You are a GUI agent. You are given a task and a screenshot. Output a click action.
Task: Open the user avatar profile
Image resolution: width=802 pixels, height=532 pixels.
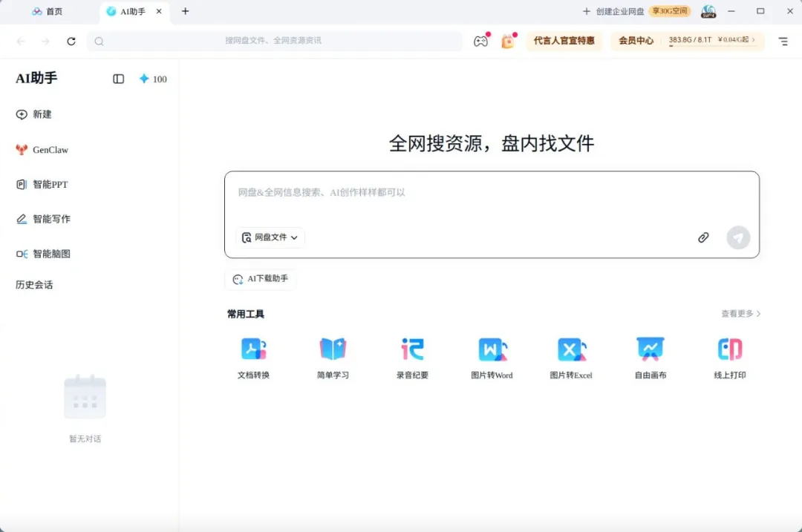tap(708, 11)
